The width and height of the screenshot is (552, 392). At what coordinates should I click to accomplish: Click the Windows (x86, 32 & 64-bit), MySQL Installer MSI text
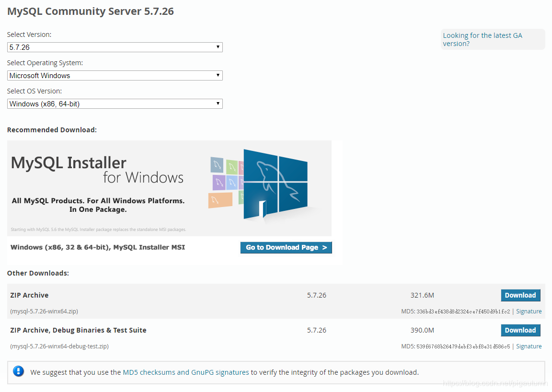click(98, 247)
